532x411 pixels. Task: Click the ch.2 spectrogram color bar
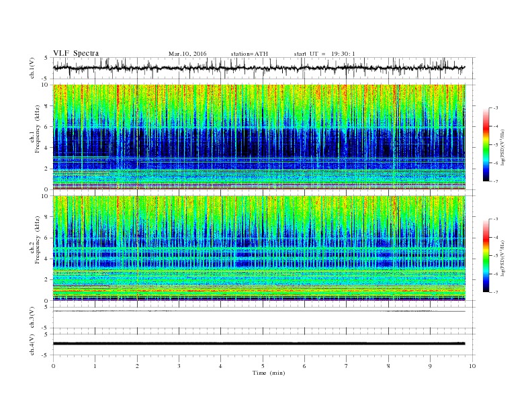486,255
